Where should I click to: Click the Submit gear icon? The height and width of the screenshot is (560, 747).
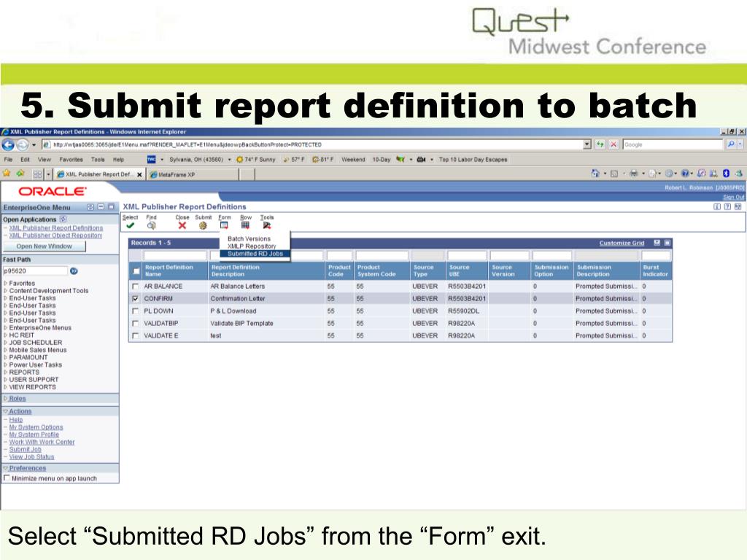click(x=203, y=226)
